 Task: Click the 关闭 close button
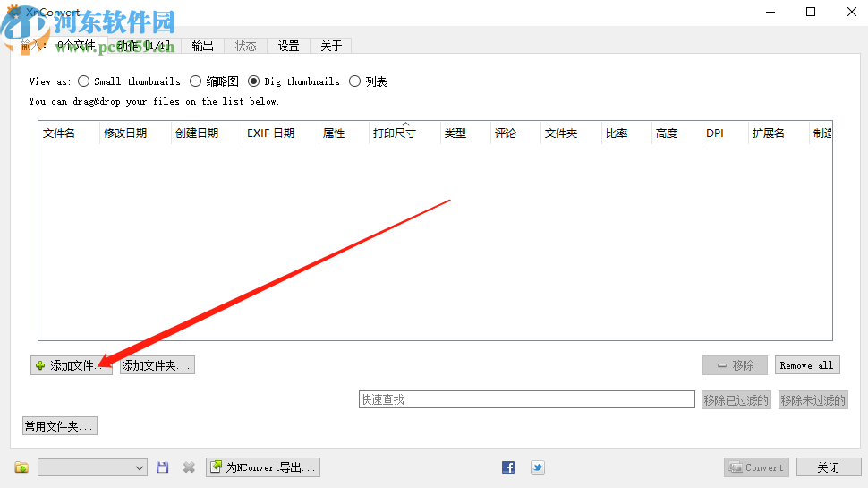click(x=829, y=467)
